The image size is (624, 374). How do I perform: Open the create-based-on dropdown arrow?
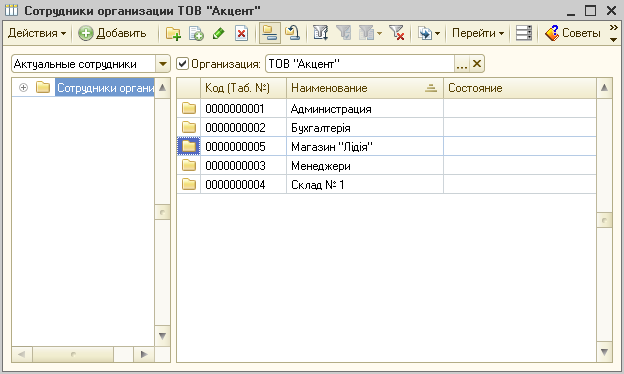coord(437,33)
